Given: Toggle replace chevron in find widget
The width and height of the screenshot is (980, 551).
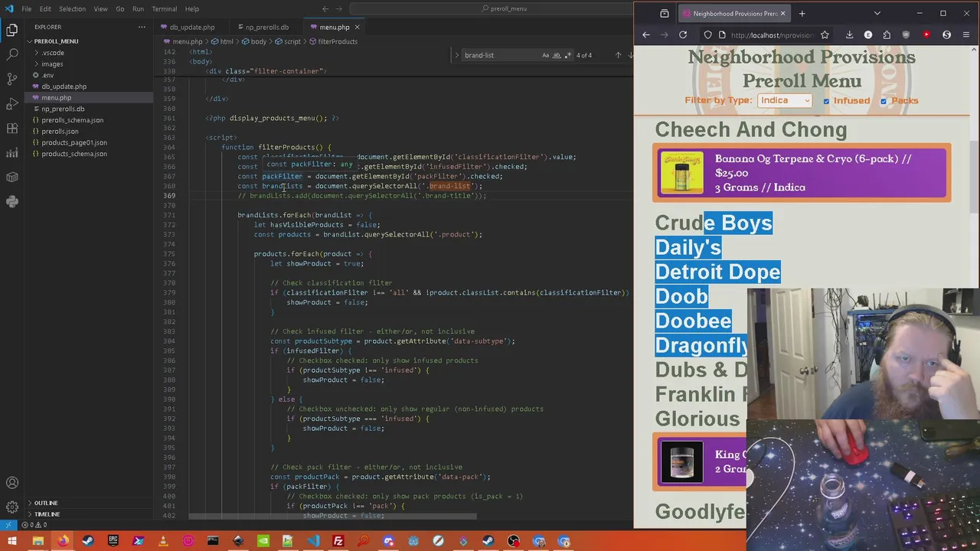Looking at the screenshot, I should (x=456, y=55).
